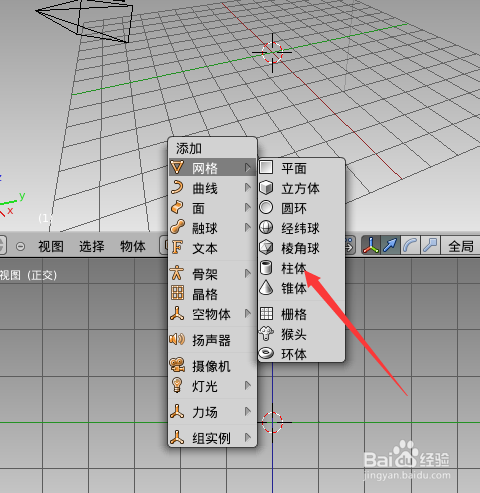Add a 立方体 mesh
Viewport: 480px width, 493px height.
[301, 188]
